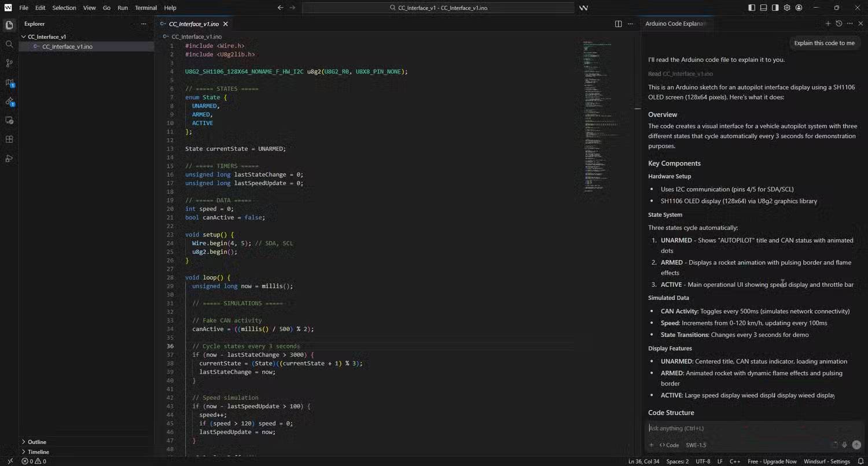Viewport: 868px width, 466px height.
Task: Click the 'Explain this code to me' message
Action: [824, 43]
